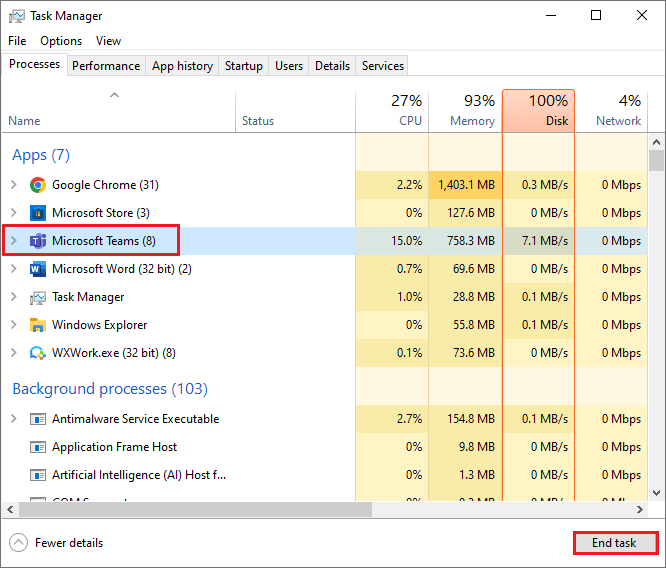666x568 pixels.
Task: Click the vertical scrollbar up arrow
Action: click(x=656, y=142)
